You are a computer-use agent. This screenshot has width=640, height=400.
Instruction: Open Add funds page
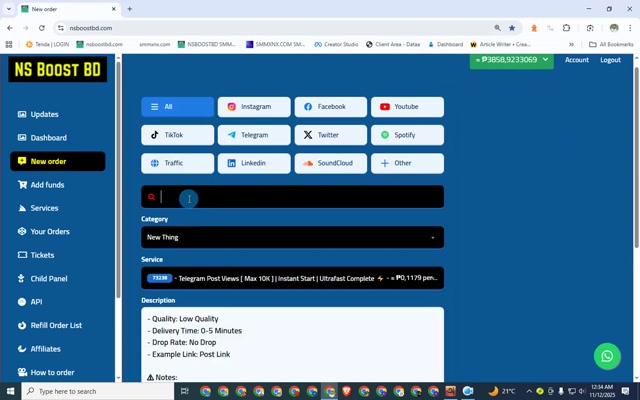click(x=41, y=185)
